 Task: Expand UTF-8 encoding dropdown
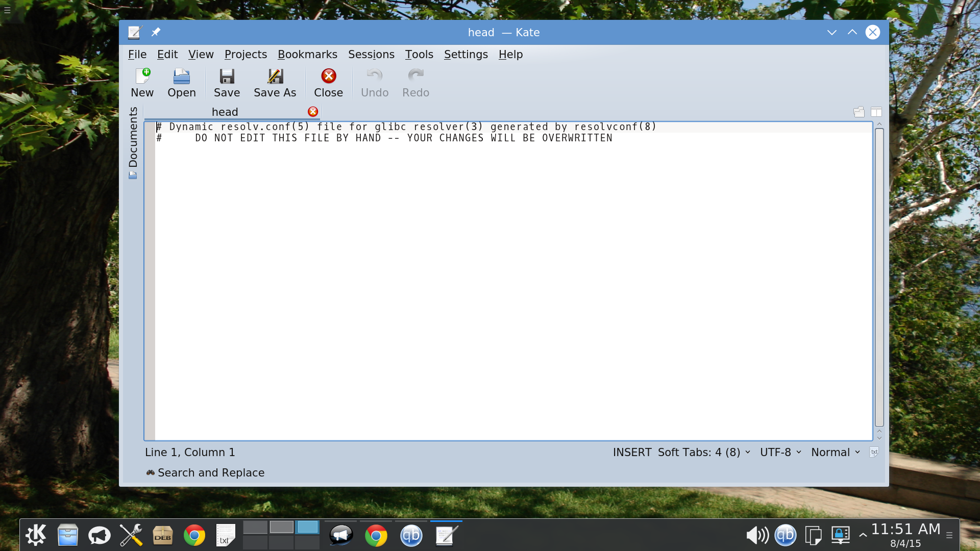click(780, 453)
